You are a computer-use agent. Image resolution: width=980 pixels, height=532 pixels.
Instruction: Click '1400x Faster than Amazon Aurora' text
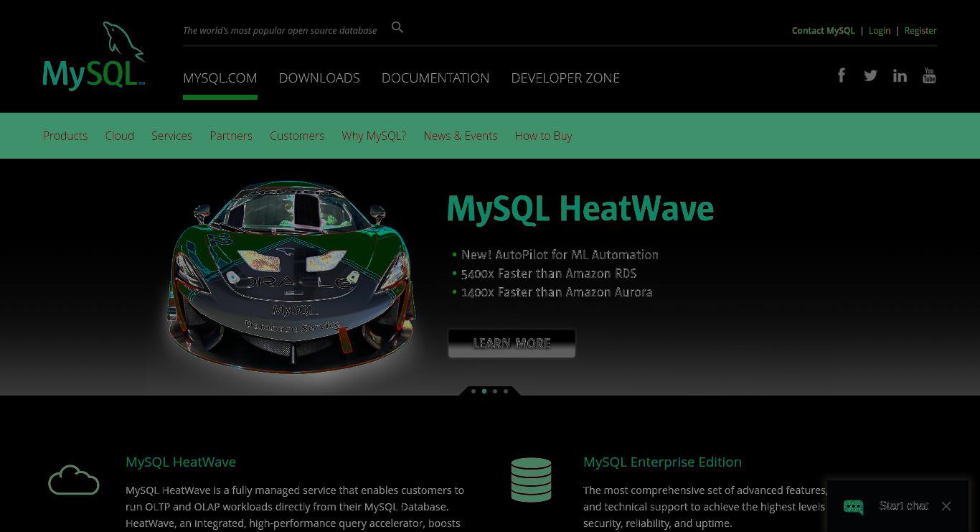point(557,292)
